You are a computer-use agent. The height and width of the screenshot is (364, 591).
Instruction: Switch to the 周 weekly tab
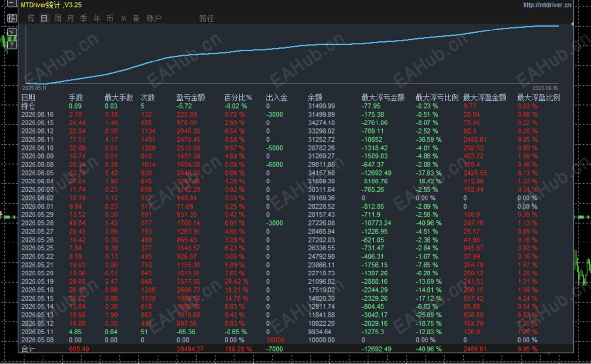click(58, 18)
